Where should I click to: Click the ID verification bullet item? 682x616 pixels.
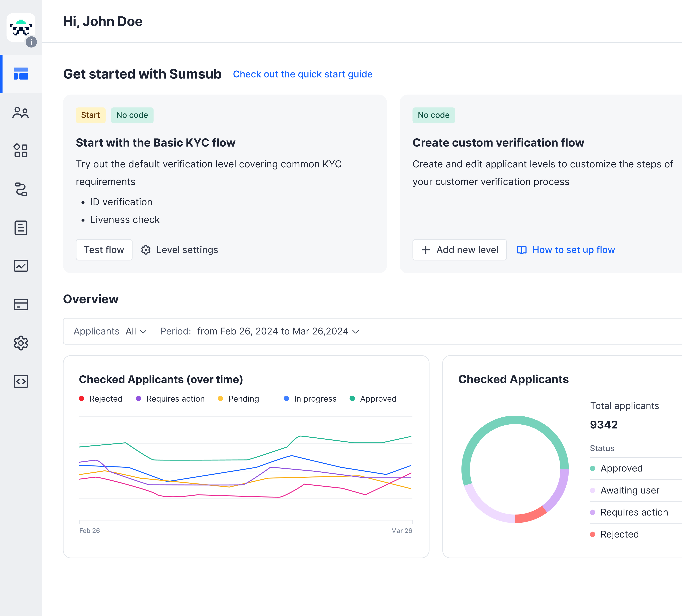[121, 202]
